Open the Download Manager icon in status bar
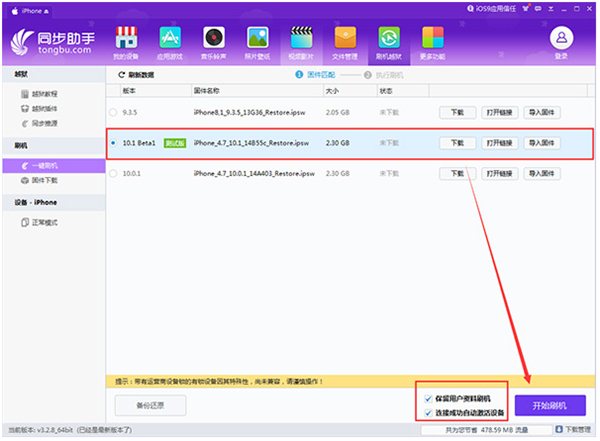 click(559, 430)
